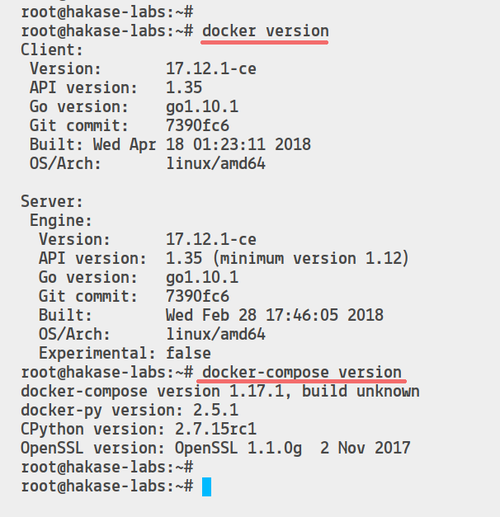Click the '(minimum version 1.12)' text

tap(311, 259)
